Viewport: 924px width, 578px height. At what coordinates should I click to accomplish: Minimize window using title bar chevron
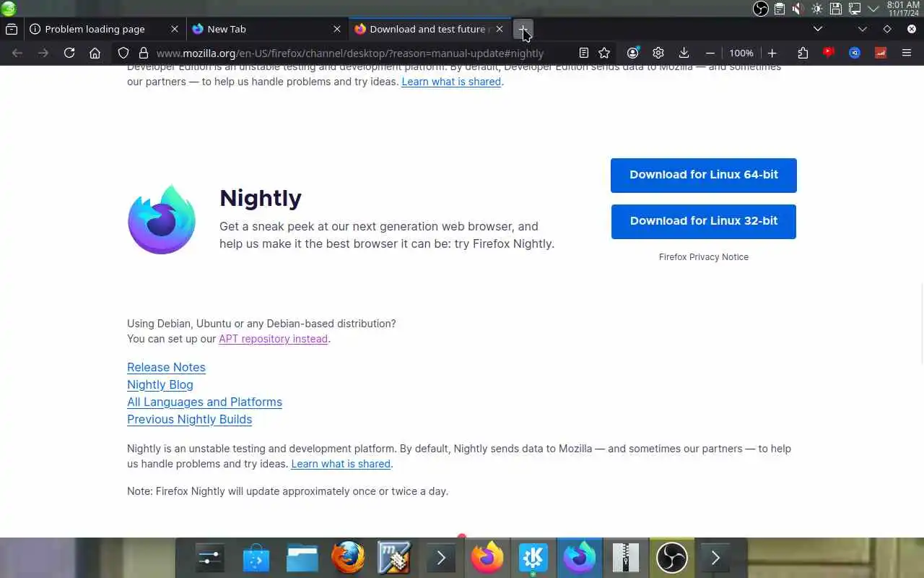coord(863,29)
